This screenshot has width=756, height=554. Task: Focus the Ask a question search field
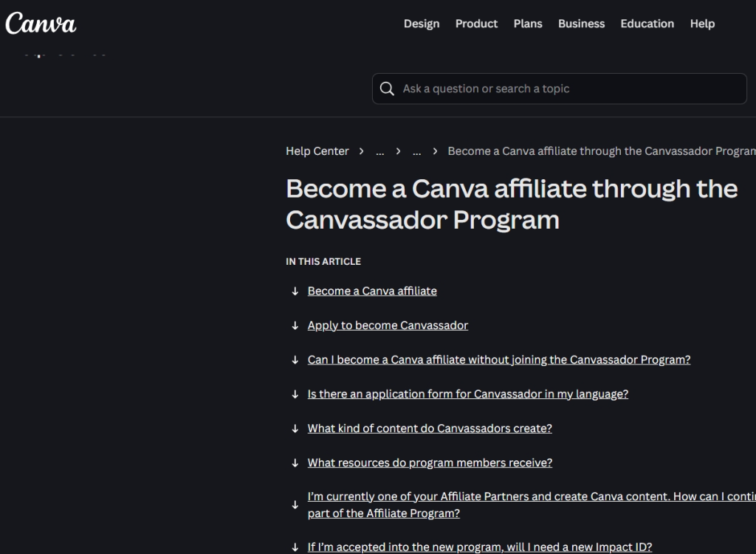(560, 89)
